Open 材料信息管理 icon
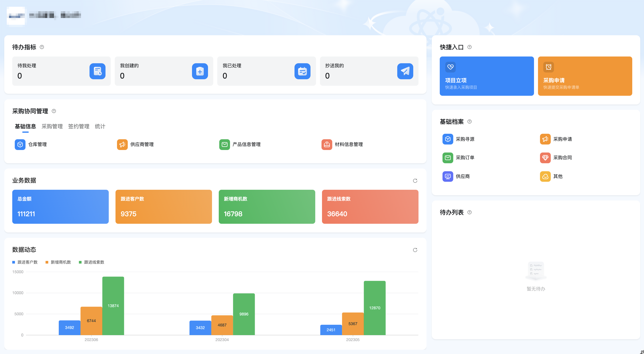 pyautogui.click(x=327, y=144)
